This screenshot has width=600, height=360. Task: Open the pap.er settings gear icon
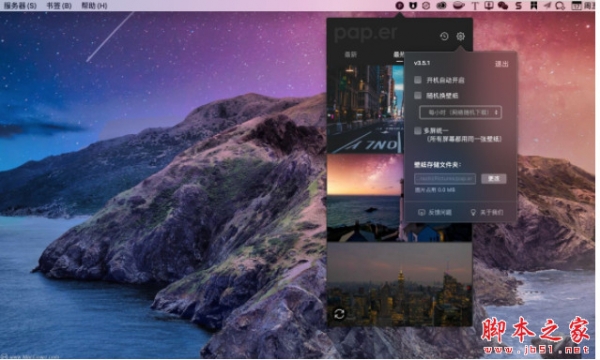click(460, 36)
